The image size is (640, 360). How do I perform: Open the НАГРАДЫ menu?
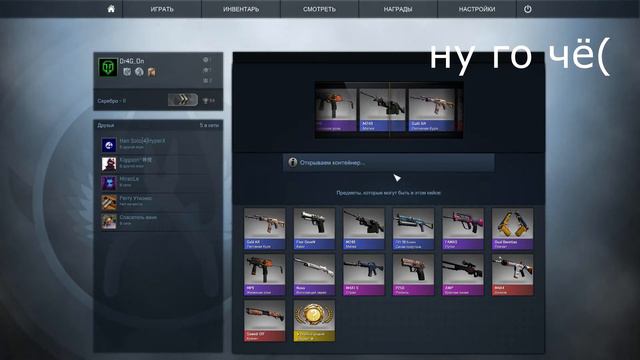coord(398,9)
